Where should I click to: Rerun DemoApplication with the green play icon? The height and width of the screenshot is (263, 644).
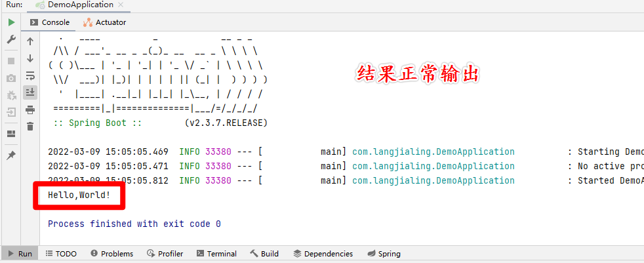(x=11, y=22)
